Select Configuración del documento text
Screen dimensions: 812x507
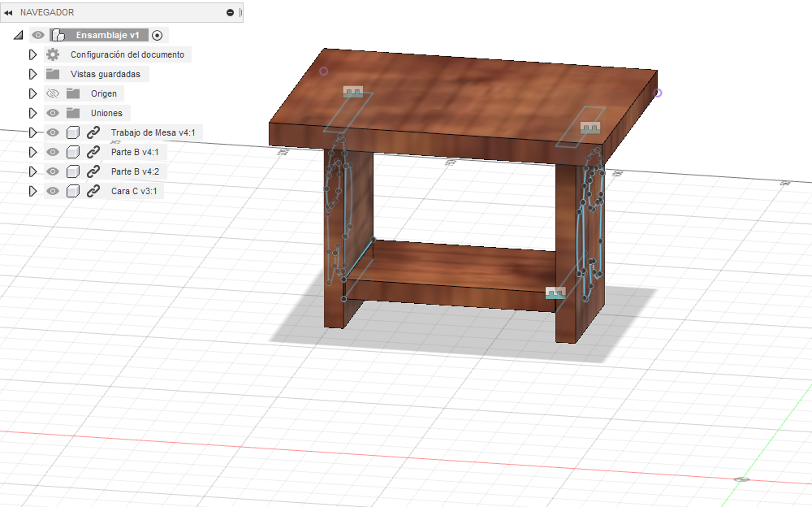(x=127, y=54)
